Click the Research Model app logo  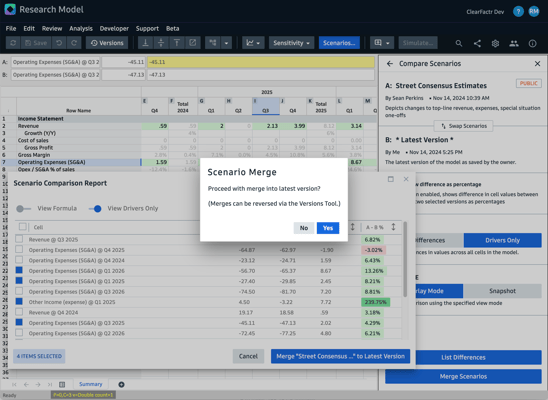click(10, 9)
